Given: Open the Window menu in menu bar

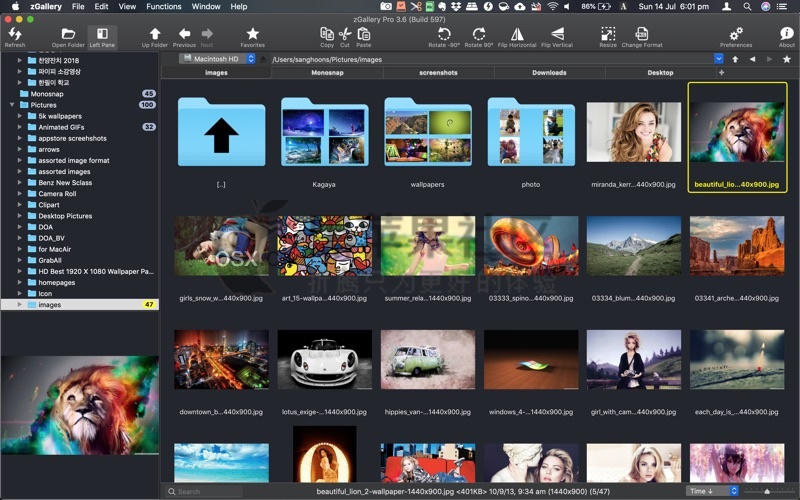Looking at the screenshot, I should click(208, 7).
